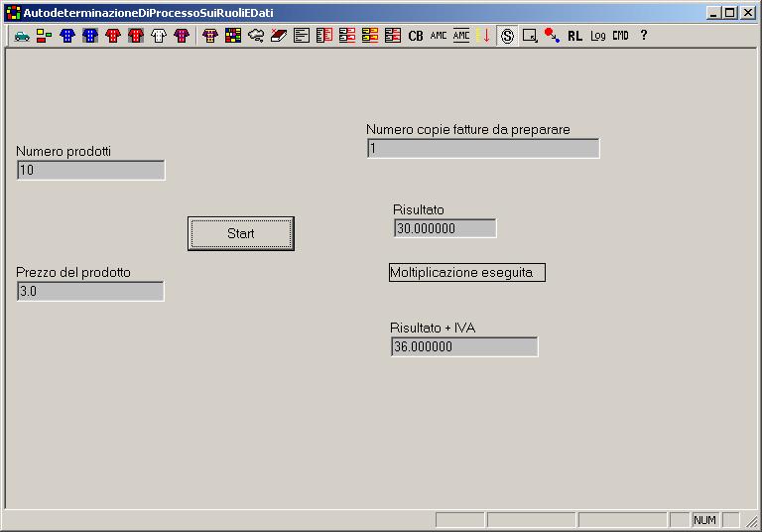Click the solid red bars list icon left of CB
Screen dimensions: 762x532
[x=393, y=36]
